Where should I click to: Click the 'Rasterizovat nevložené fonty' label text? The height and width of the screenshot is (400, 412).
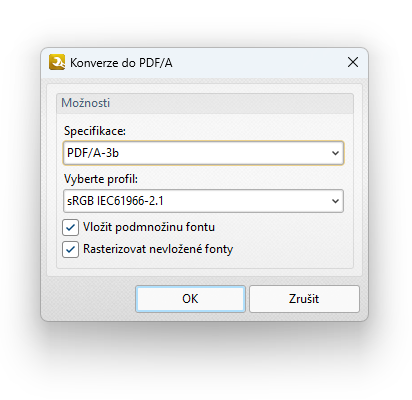pyautogui.click(x=158, y=249)
